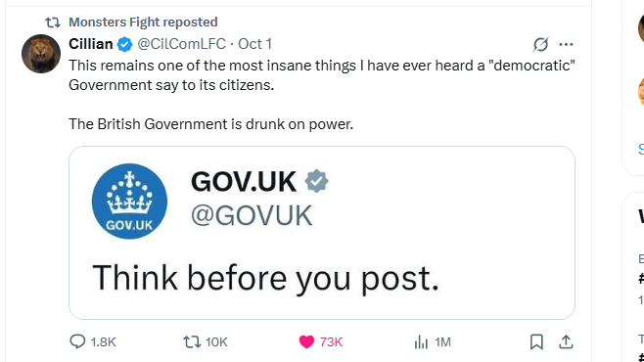Click the 10K reposts count
The height and width of the screenshot is (362, 644).
click(x=216, y=341)
